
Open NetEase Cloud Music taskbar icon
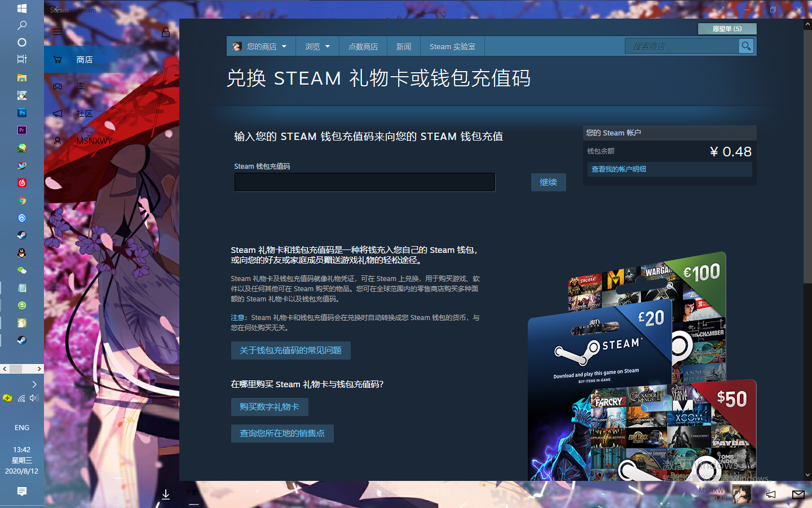tap(22, 183)
